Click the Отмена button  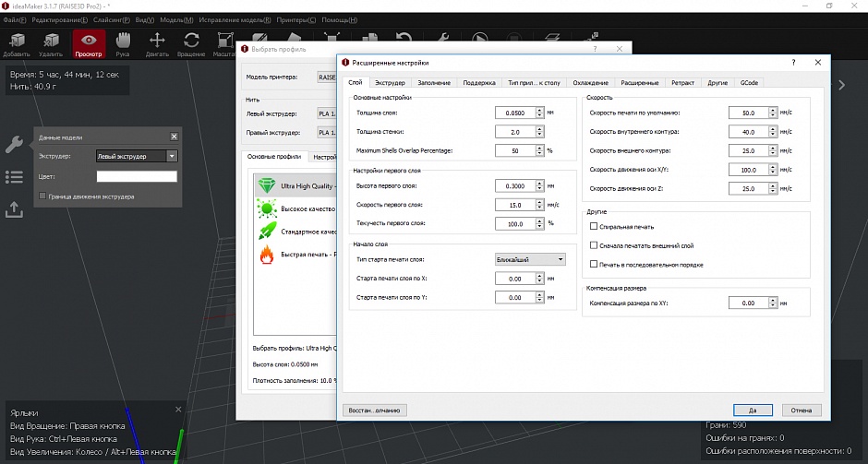(801, 410)
